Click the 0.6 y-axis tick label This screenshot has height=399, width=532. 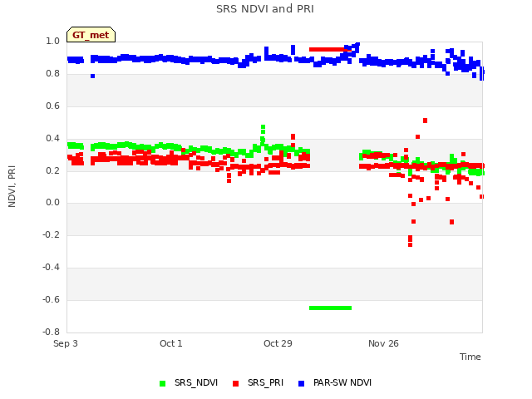click(52, 106)
